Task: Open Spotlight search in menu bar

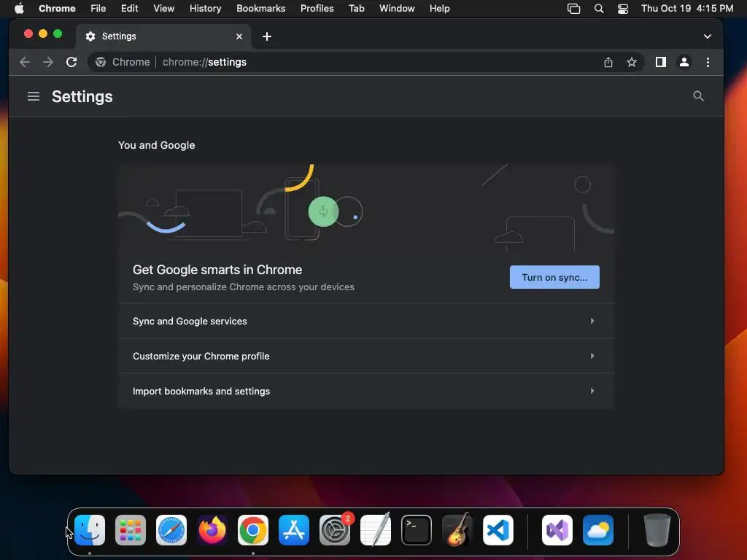Action: pos(599,9)
